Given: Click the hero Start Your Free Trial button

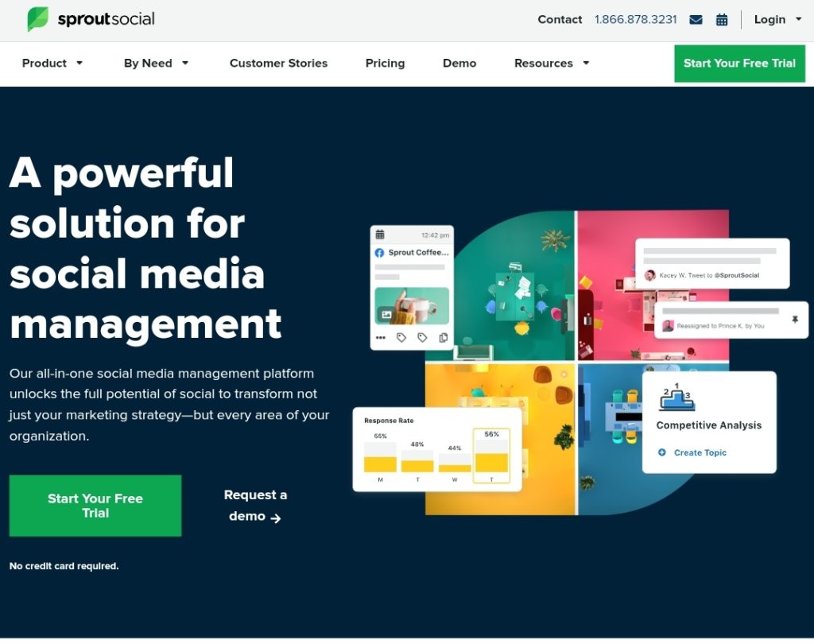Looking at the screenshot, I should (95, 506).
